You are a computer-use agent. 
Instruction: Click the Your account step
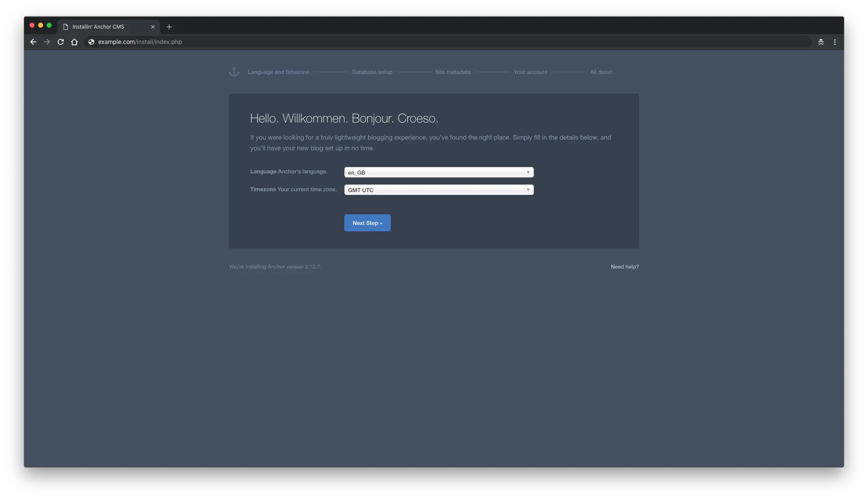pyautogui.click(x=530, y=72)
